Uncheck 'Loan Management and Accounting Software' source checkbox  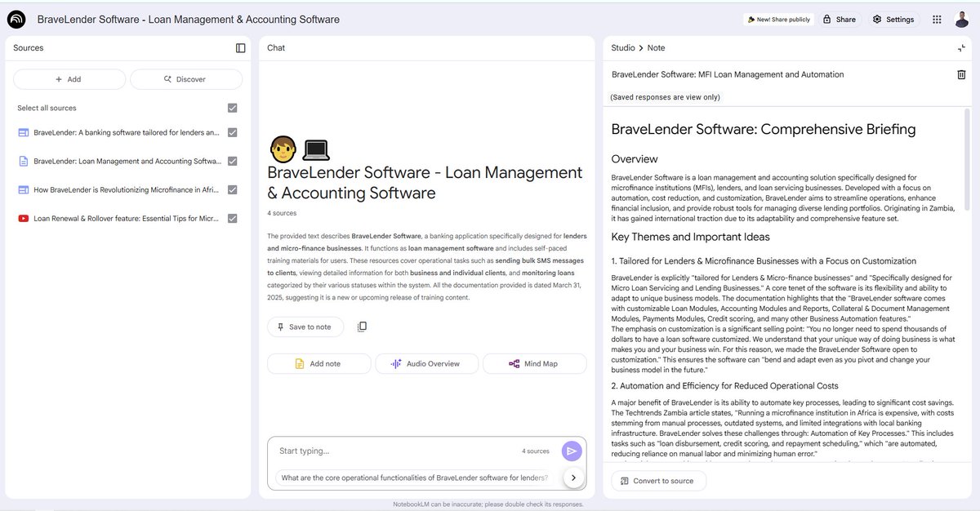pyautogui.click(x=233, y=161)
